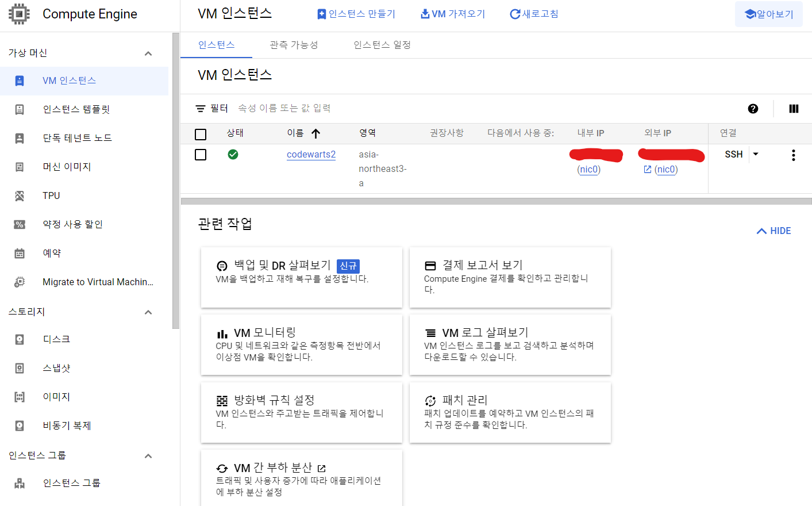Click the Migrate to Virtual Machines icon
812x506 pixels.
point(20,282)
